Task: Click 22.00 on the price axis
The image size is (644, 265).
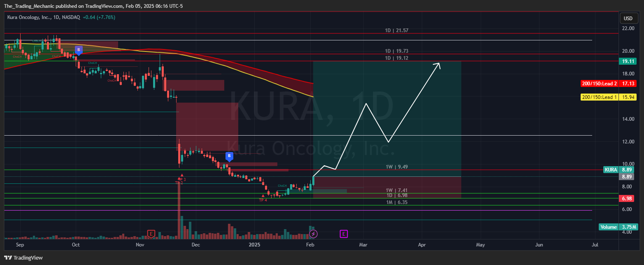Action: [628, 28]
